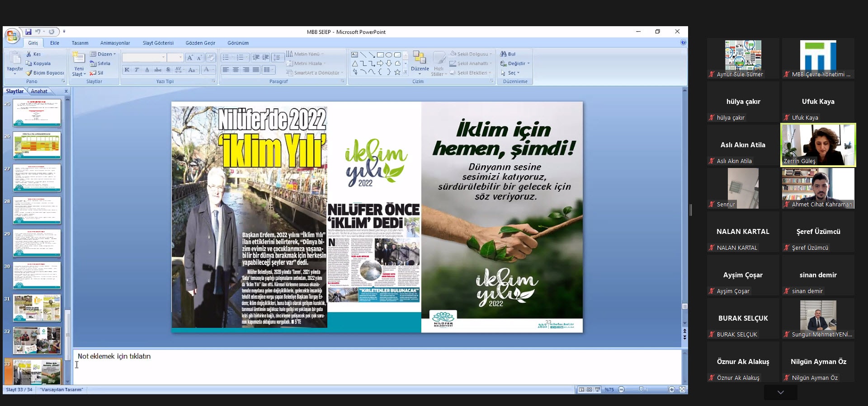868x406 pixels.
Task: Click the Save icon in quick access toolbar
Action: [28, 32]
